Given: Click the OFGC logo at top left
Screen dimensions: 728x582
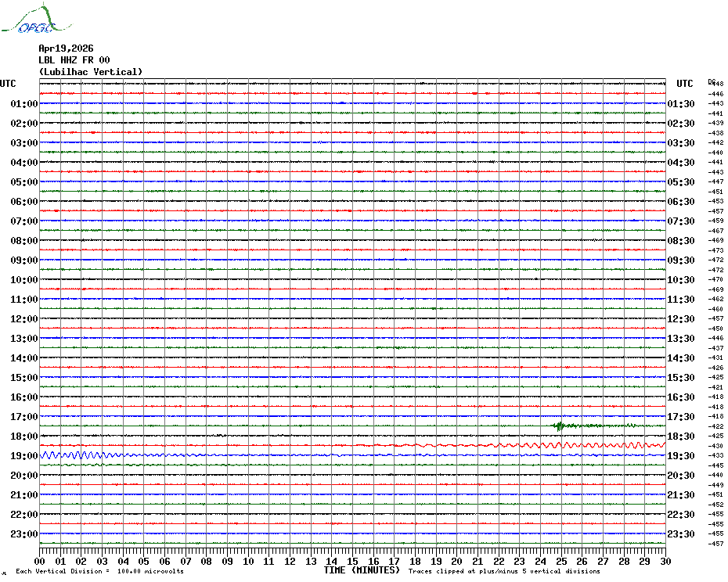Looking at the screenshot, I should [x=36, y=18].
